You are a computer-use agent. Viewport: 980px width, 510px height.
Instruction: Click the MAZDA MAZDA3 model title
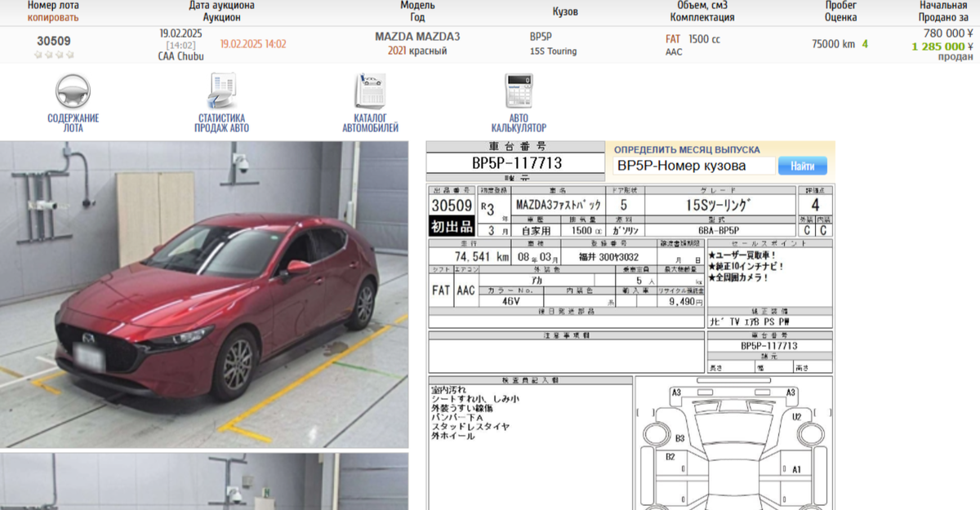pyautogui.click(x=417, y=37)
